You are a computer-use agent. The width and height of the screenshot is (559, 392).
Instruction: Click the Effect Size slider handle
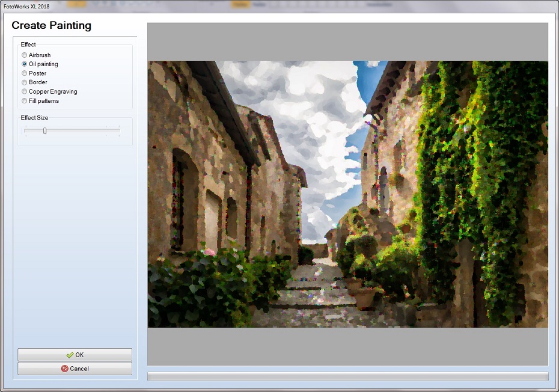[45, 130]
